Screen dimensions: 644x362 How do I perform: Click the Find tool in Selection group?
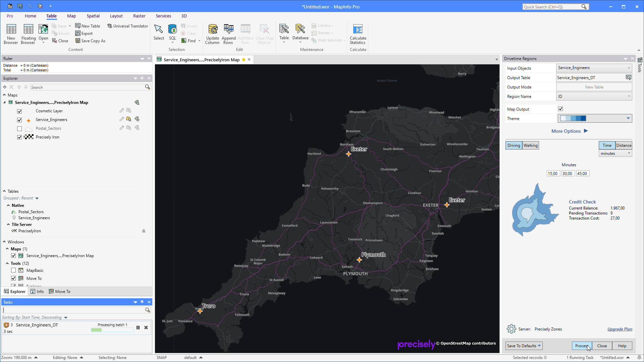189,41
